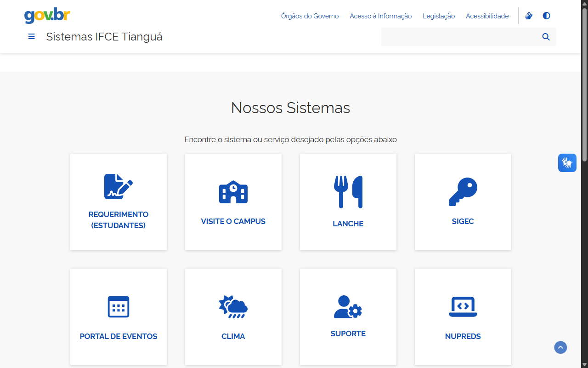The image size is (588, 368).
Task: Open the LANCHE label
Action: [348, 224]
